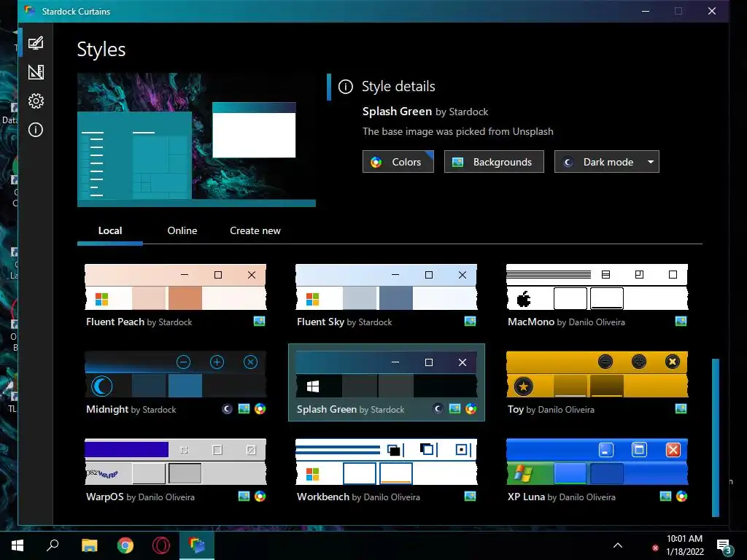Select the Workbench style thumbnail
The height and width of the screenshot is (560, 747).
(x=387, y=462)
